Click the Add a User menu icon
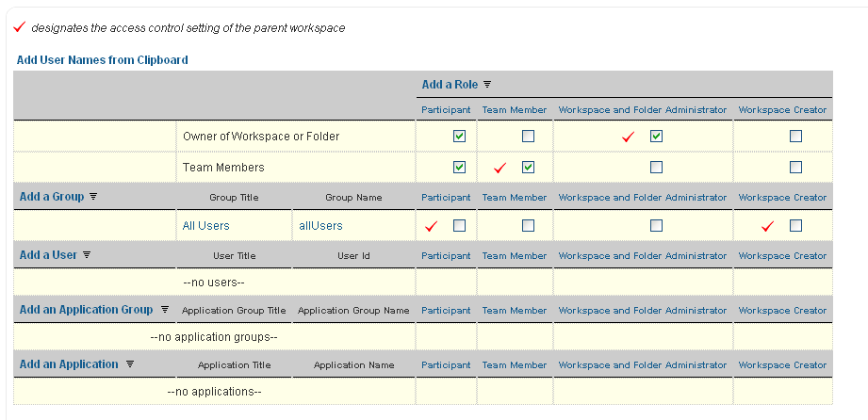 (87, 255)
